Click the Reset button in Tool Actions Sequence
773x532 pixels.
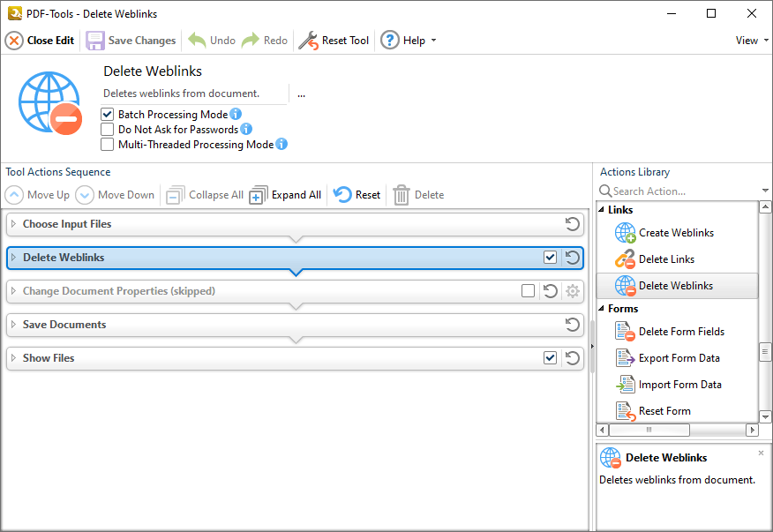(x=356, y=195)
